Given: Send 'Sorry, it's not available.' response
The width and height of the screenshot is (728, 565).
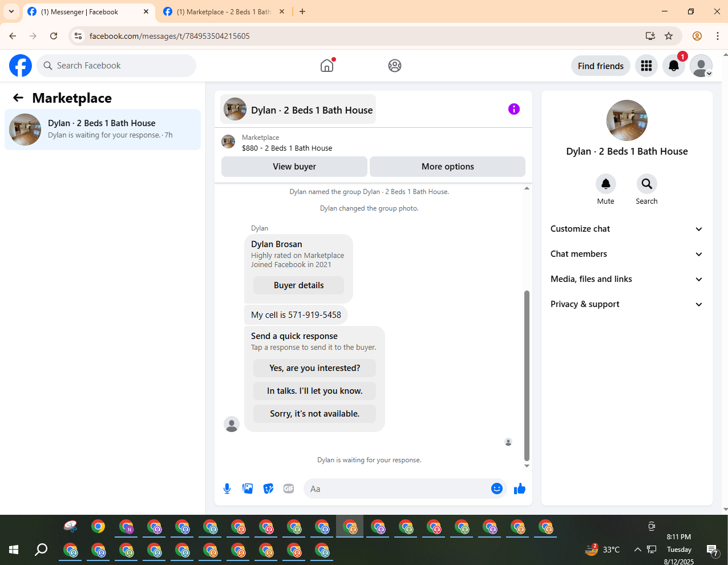Looking at the screenshot, I should [315, 414].
